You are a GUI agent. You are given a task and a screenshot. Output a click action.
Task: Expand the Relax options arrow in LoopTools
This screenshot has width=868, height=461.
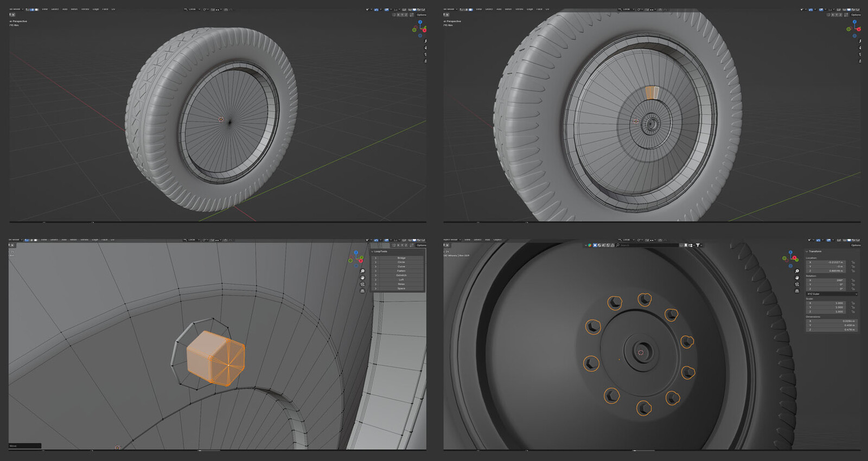coord(375,284)
